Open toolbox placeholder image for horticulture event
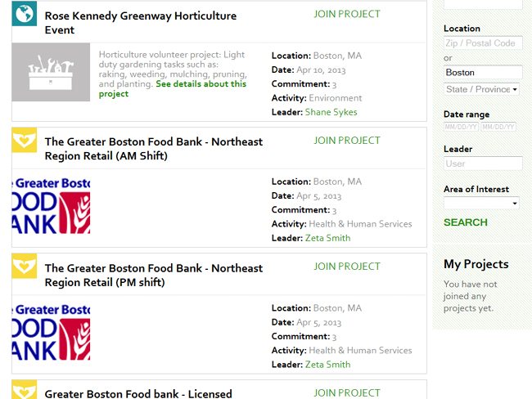532x399 pixels. 51,72
